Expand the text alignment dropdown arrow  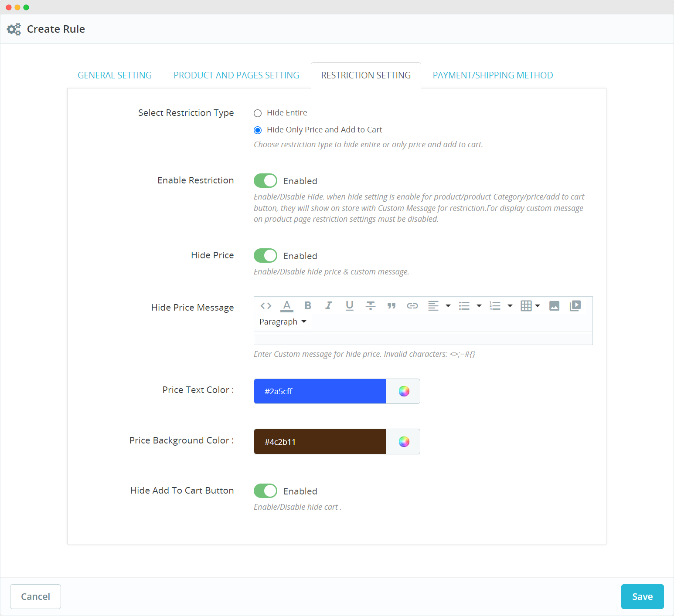448,306
